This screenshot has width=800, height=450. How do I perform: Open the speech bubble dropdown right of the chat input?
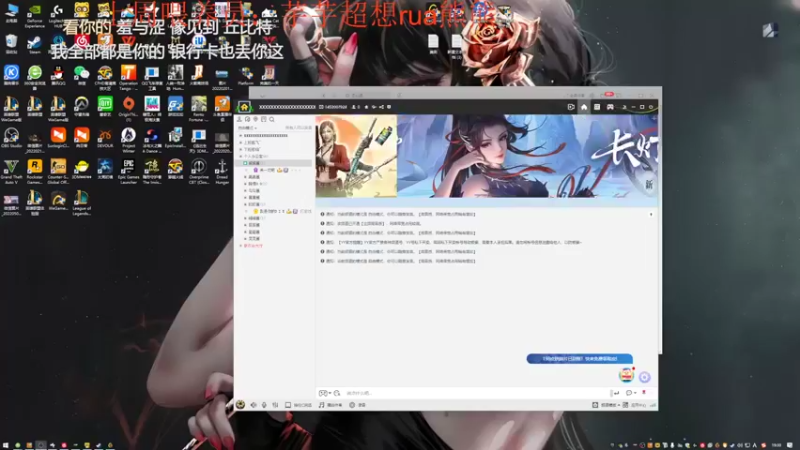(x=631, y=393)
